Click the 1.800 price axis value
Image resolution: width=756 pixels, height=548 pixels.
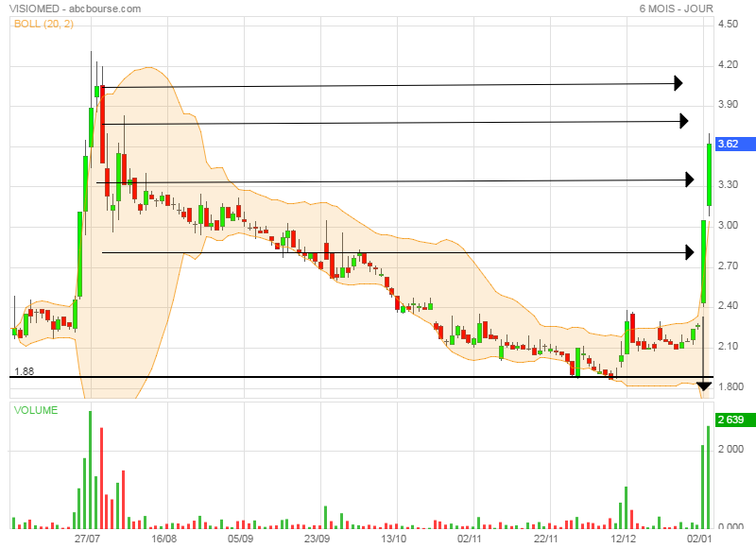(x=730, y=386)
